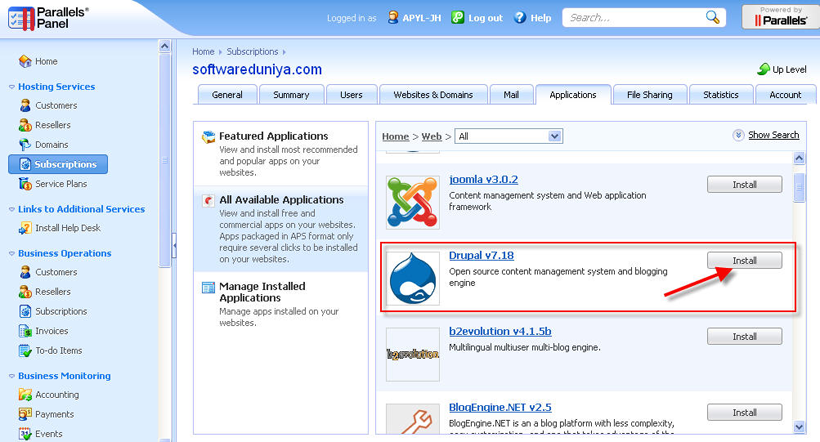Click the Domains globe icon
The height and width of the screenshot is (442, 820).
tap(25, 144)
